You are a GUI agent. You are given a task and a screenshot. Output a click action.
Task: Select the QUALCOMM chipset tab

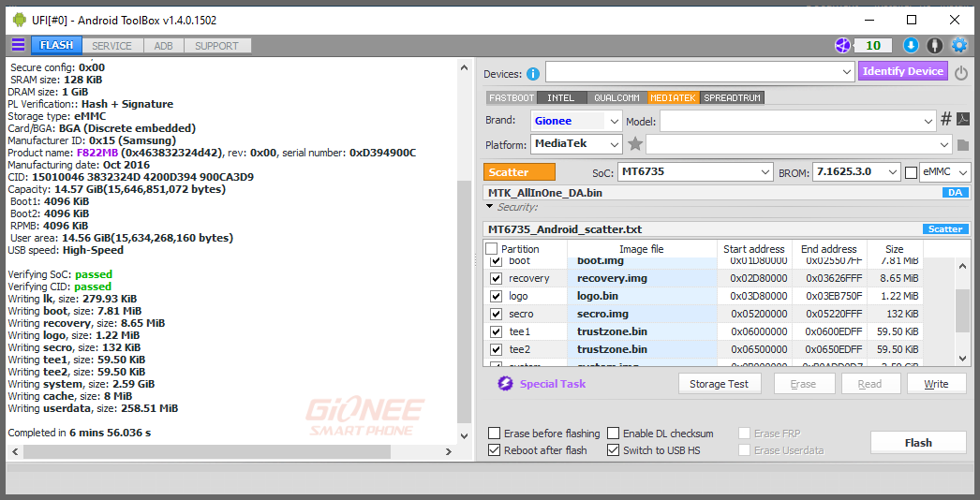click(616, 97)
